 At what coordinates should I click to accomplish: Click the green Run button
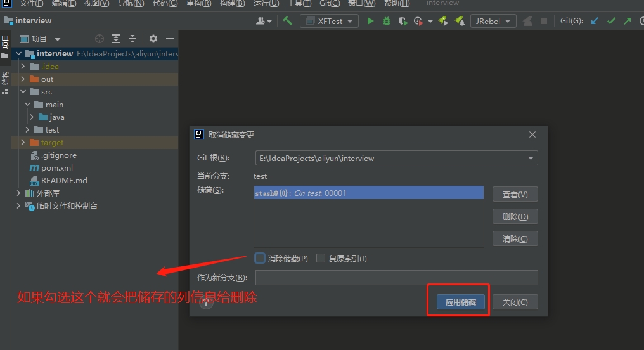pyautogui.click(x=370, y=21)
